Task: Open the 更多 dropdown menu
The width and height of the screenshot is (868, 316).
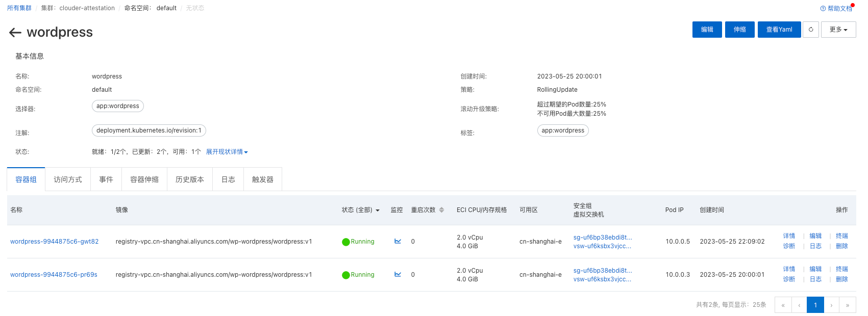Action: point(838,30)
